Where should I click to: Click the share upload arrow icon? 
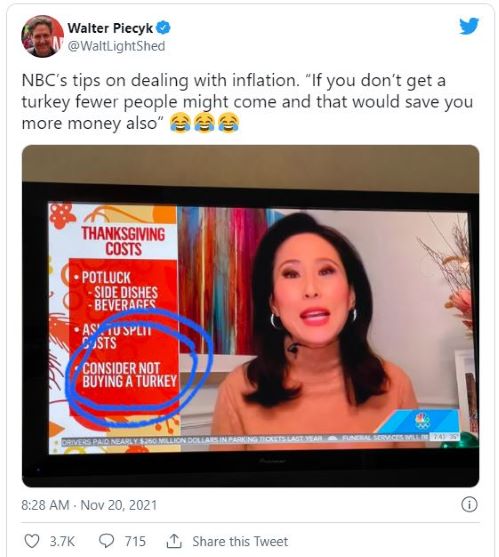[174, 541]
